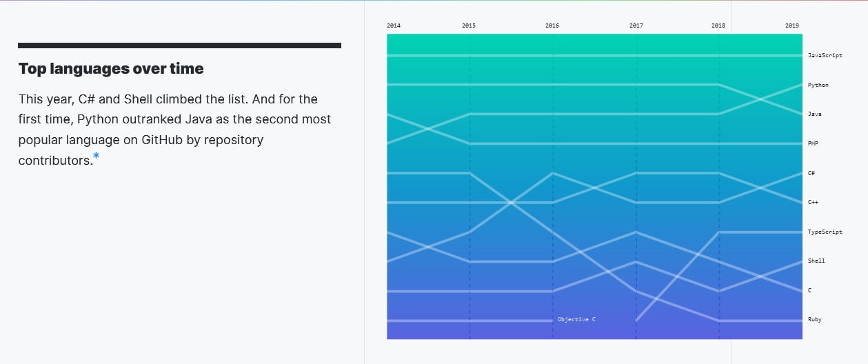868x364 pixels.
Task: Select the Python label beside the chart
Action: (818, 85)
